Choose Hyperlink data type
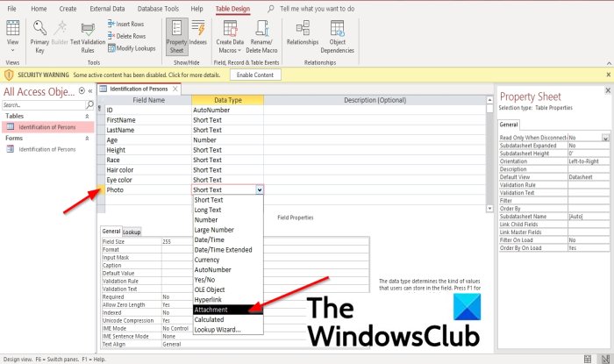Image resolution: width=614 pixels, height=364 pixels. click(228, 300)
